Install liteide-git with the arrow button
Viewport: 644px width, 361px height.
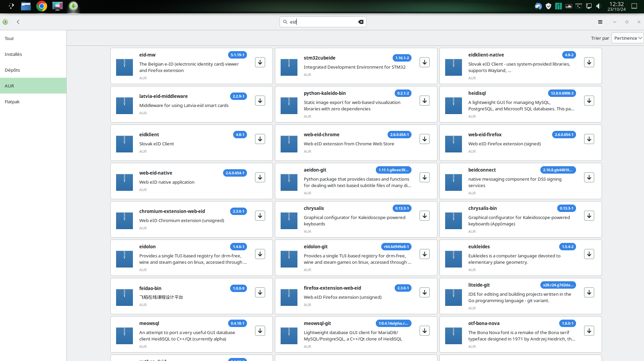(589, 292)
